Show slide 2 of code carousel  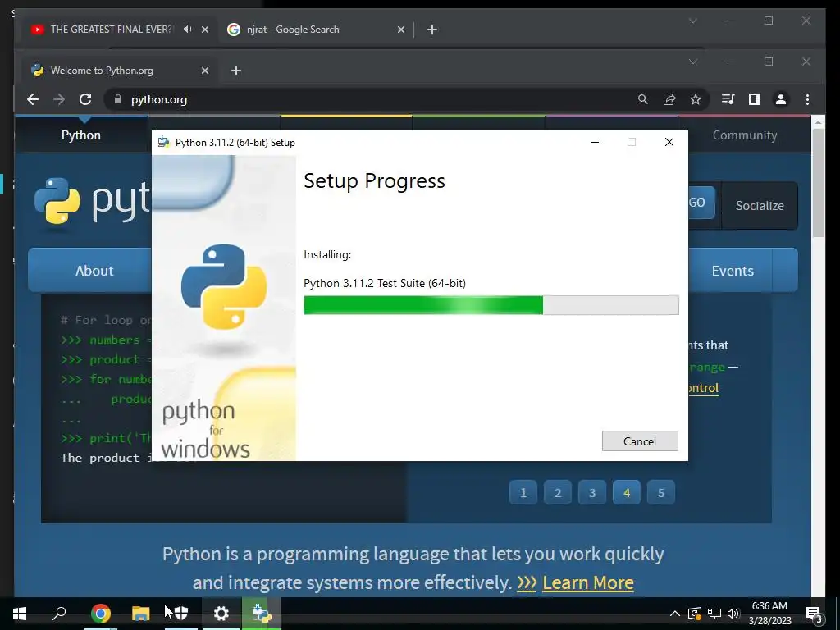[558, 492]
